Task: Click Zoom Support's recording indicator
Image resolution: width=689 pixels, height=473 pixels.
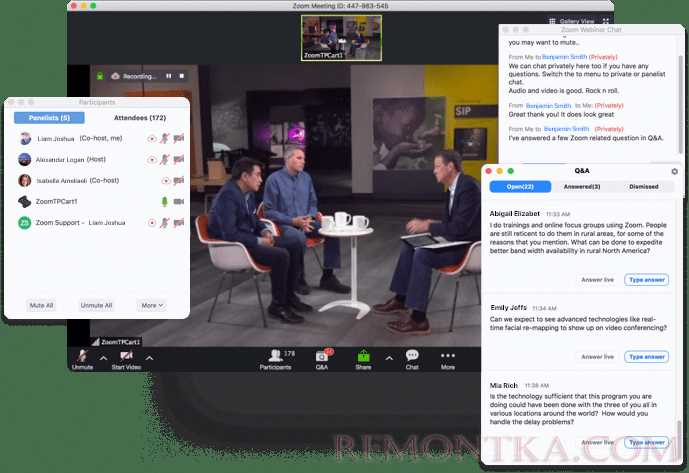Action: click(x=152, y=223)
